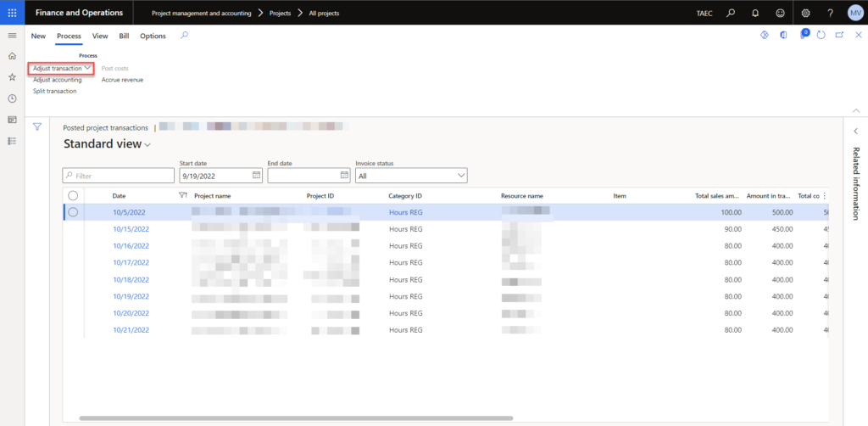
Task: Click Resource name column header
Action: coord(522,195)
